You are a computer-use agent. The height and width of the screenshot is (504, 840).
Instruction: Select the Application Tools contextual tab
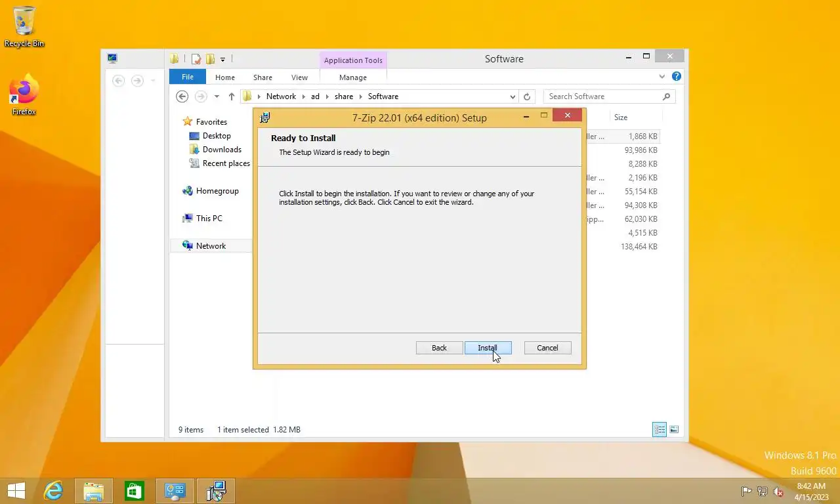[x=353, y=60]
